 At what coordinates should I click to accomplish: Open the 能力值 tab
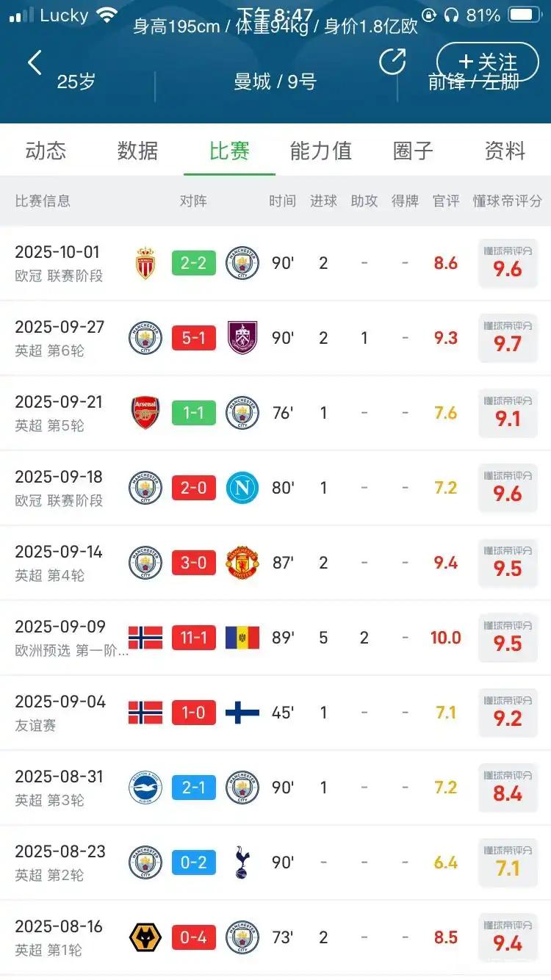pyautogui.click(x=321, y=151)
